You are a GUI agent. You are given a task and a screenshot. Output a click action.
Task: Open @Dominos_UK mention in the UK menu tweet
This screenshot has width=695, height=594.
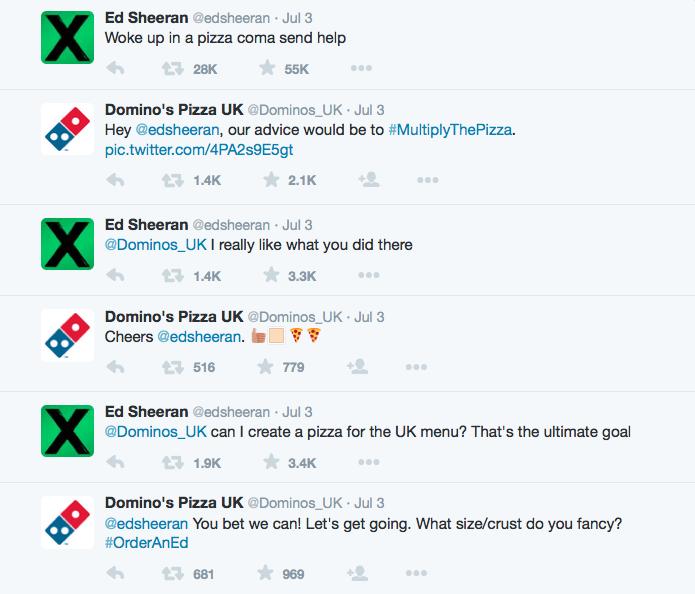156,432
